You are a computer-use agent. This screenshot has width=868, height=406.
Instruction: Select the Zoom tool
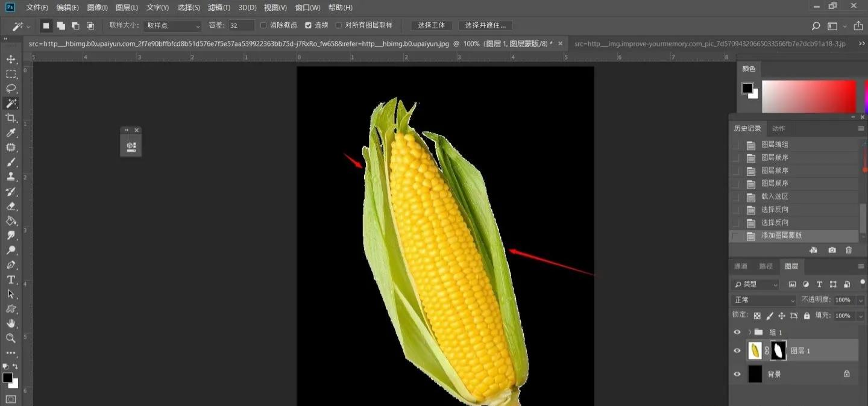tap(12, 339)
